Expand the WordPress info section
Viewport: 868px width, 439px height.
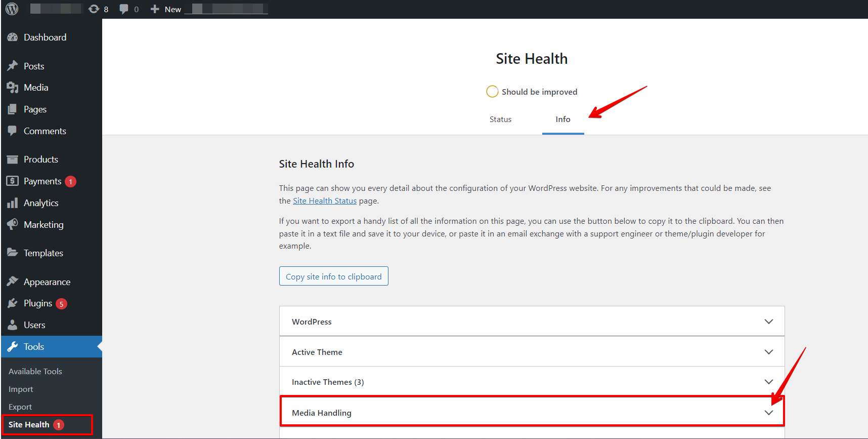pyautogui.click(x=532, y=322)
